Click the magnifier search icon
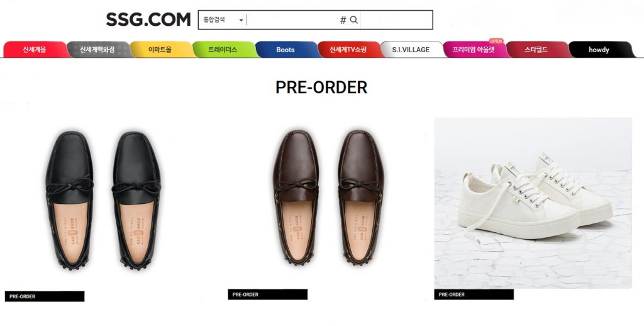This screenshot has width=644, height=326. coord(354,20)
